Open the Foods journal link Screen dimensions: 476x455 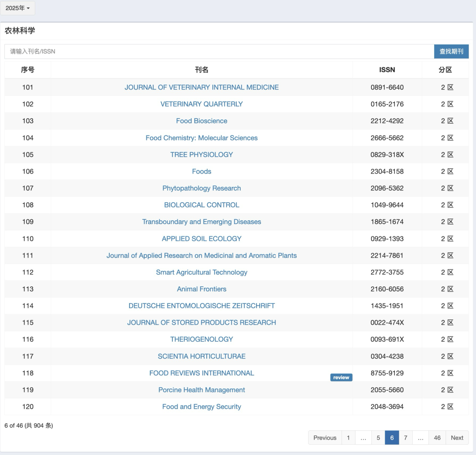pyautogui.click(x=201, y=171)
